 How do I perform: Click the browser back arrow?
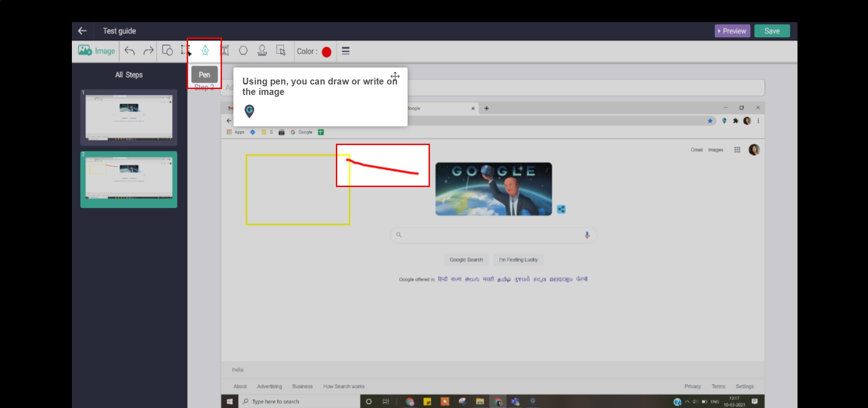tap(229, 121)
